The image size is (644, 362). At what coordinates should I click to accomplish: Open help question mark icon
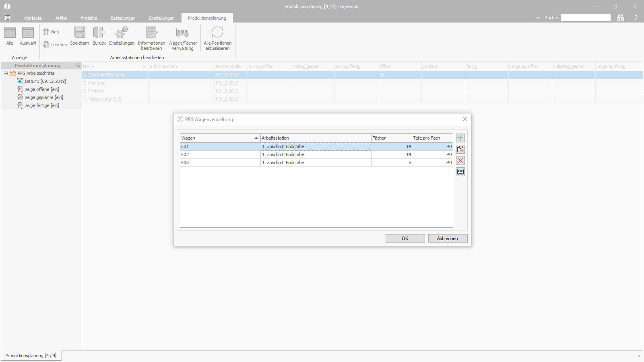[x=636, y=18]
